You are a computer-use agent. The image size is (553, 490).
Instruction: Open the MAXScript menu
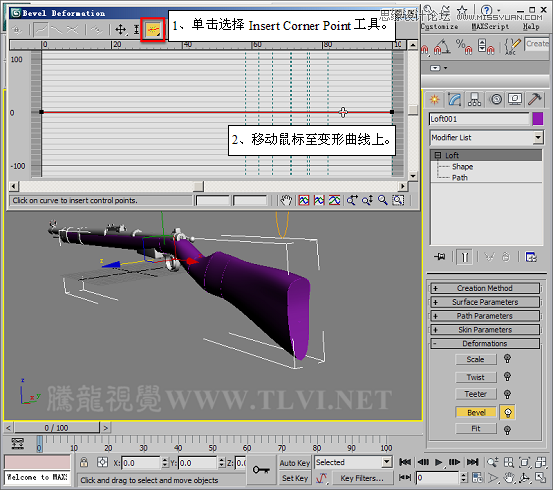click(x=490, y=26)
